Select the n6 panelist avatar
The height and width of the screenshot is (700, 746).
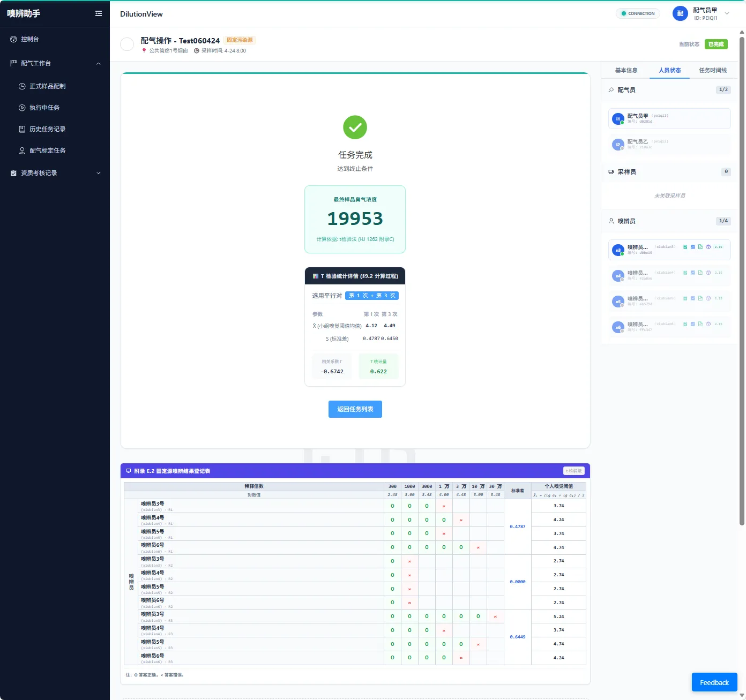[618, 327]
